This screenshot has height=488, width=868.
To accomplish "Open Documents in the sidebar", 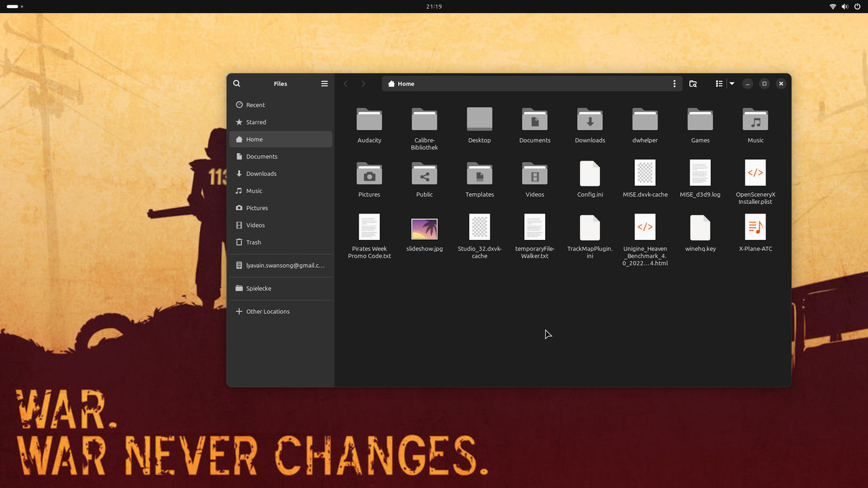I will [x=281, y=157].
